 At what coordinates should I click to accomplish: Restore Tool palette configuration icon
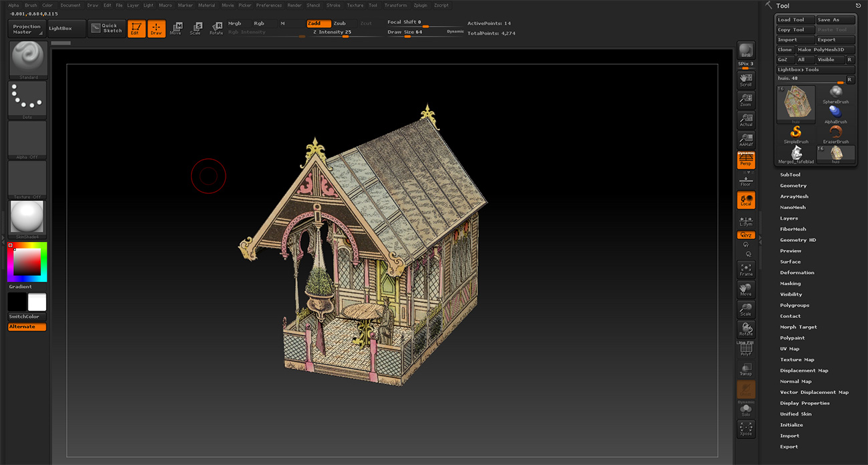point(858,5)
